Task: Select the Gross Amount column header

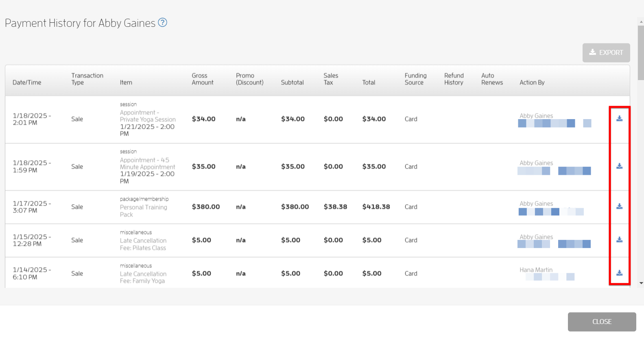Action: pyautogui.click(x=202, y=79)
